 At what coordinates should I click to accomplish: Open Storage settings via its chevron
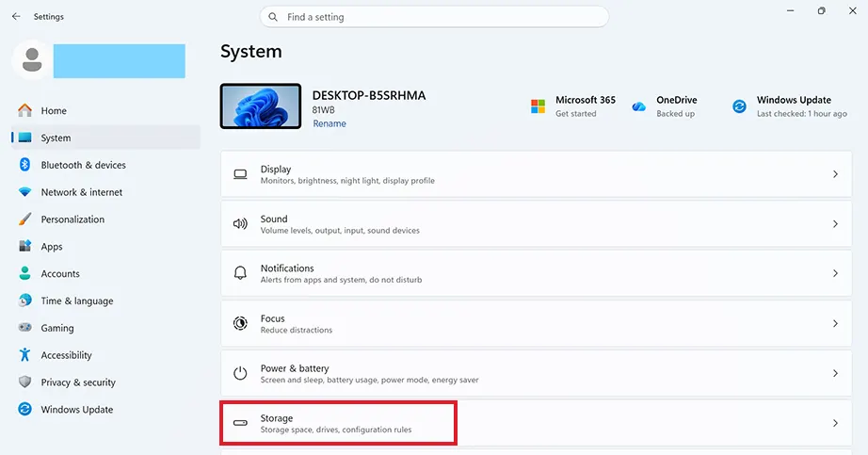point(835,423)
